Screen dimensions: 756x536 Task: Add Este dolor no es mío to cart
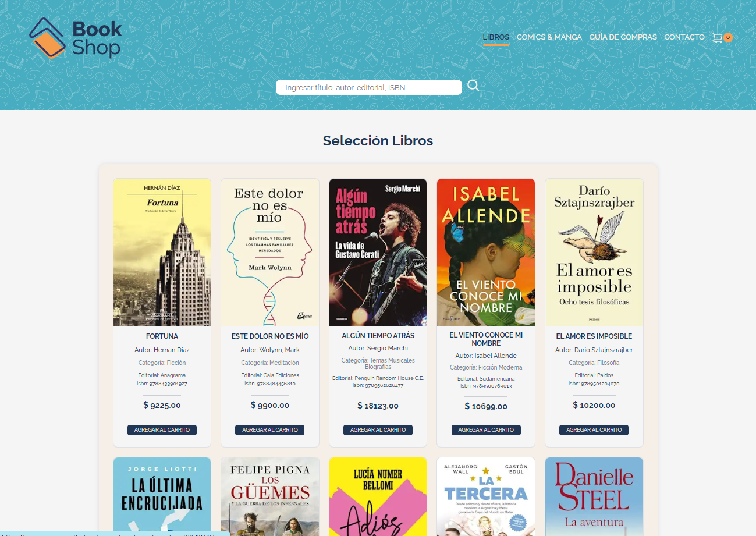tap(270, 430)
